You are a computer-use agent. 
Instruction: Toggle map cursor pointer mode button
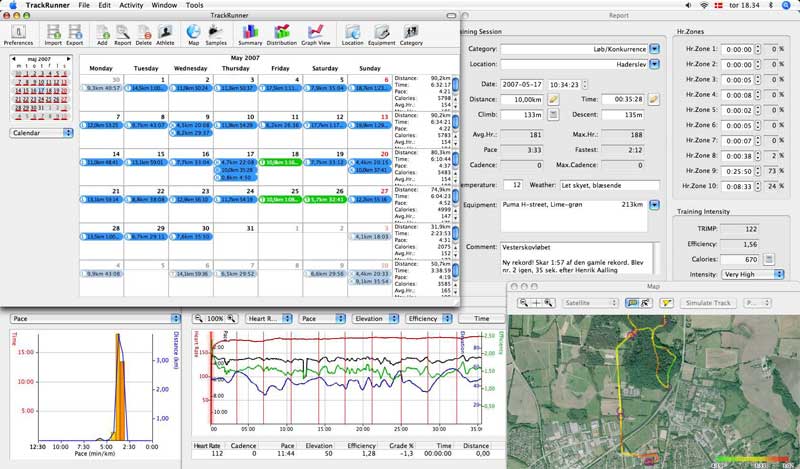pyautogui.click(x=645, y=303)
